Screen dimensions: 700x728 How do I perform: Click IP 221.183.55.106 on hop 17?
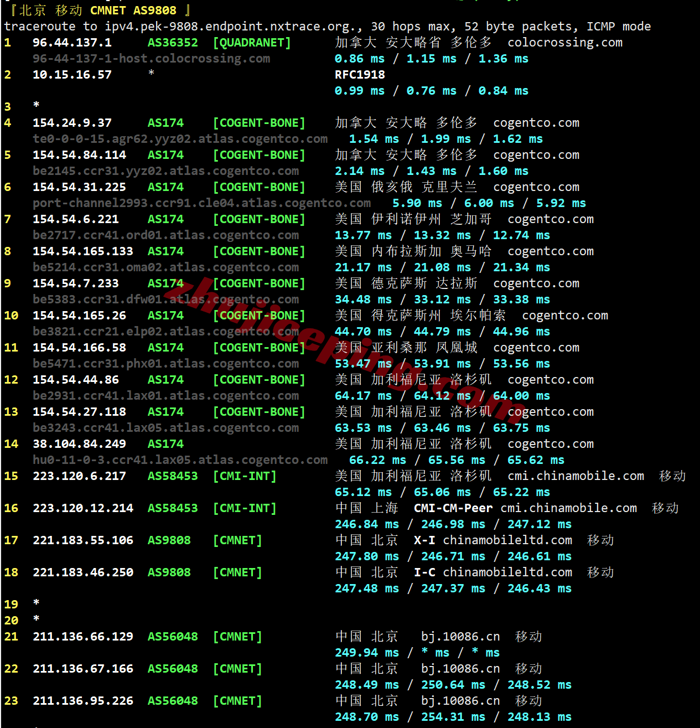tap(83, 540)
